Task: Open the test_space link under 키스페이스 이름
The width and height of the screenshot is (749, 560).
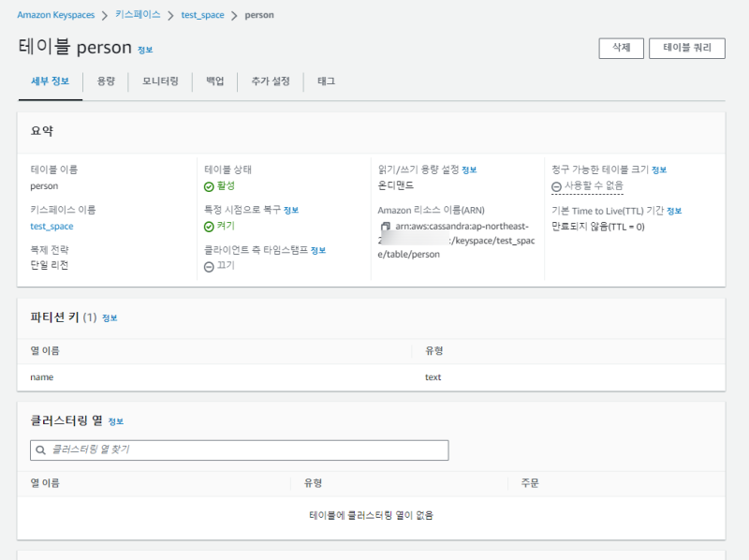Action: click(51, 227)
